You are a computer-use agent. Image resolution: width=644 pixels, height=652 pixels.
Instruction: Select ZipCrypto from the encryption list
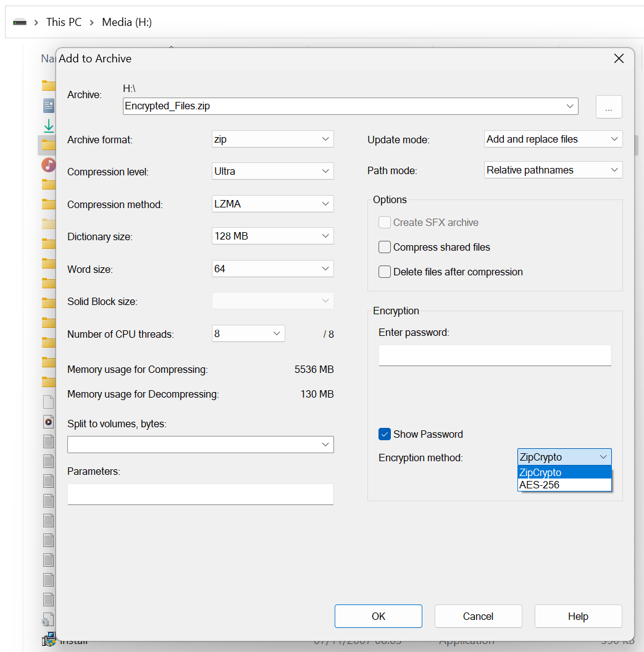564,472
